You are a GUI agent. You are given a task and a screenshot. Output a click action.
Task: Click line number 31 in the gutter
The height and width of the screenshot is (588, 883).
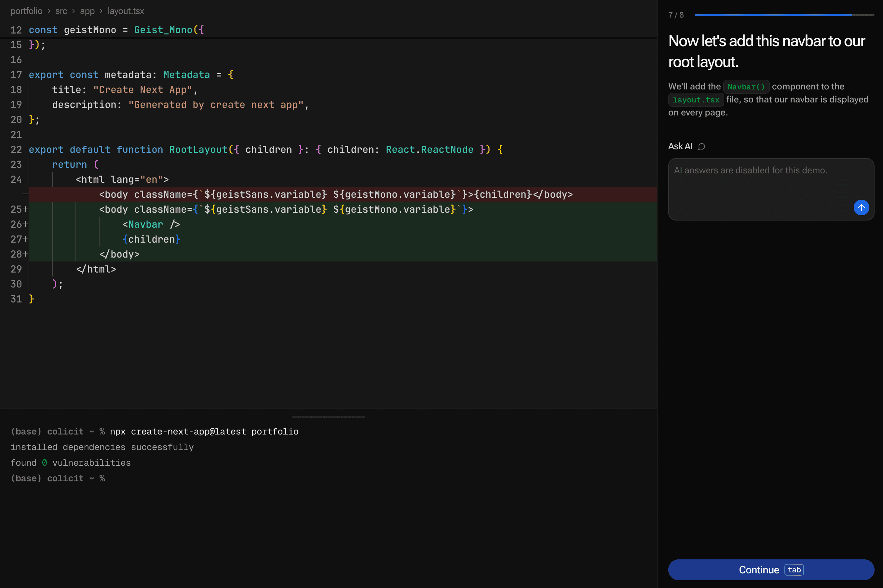tap(16, 299)
